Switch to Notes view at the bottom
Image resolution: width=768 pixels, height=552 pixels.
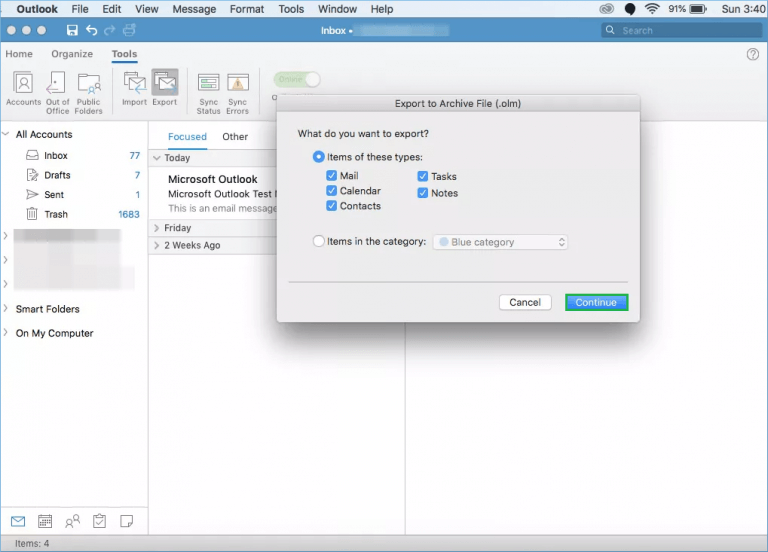pyautogui.click(x=126, y=521)
